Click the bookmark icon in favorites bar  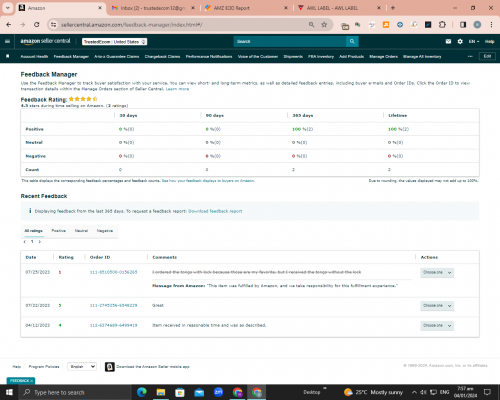pos(8,56)
